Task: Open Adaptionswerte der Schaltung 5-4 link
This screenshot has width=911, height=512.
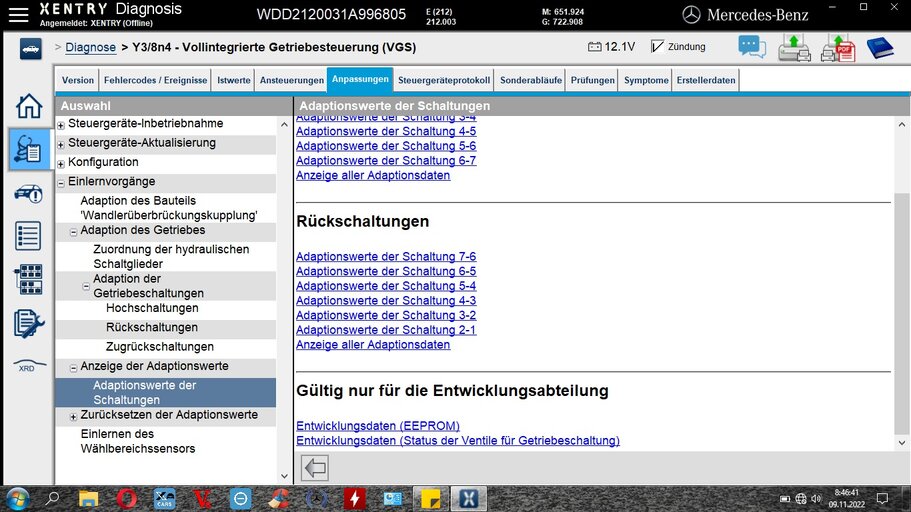Action: pos(386,286)
